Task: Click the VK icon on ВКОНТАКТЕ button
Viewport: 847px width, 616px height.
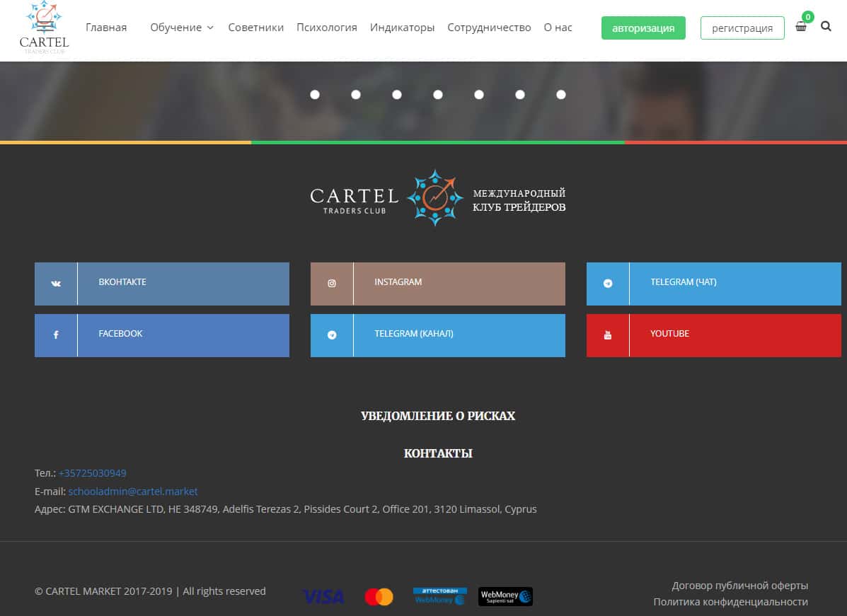Action: (56, 284)
